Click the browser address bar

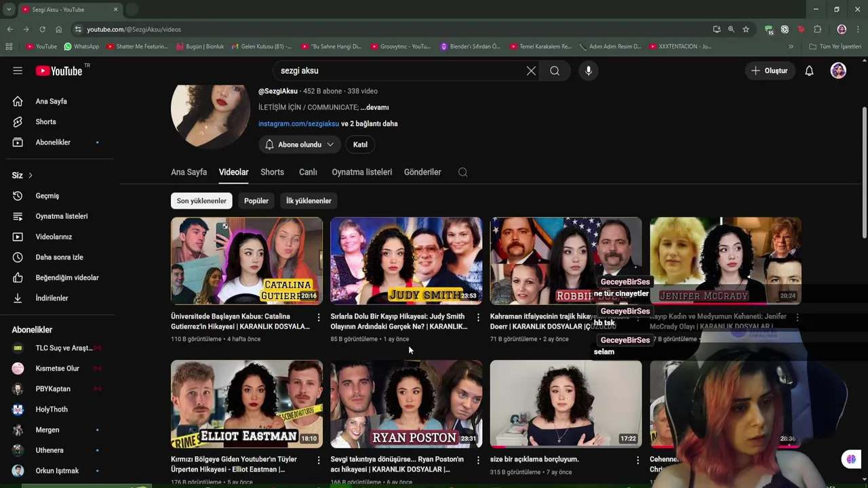pyautogui.click(x=393, y=29)
